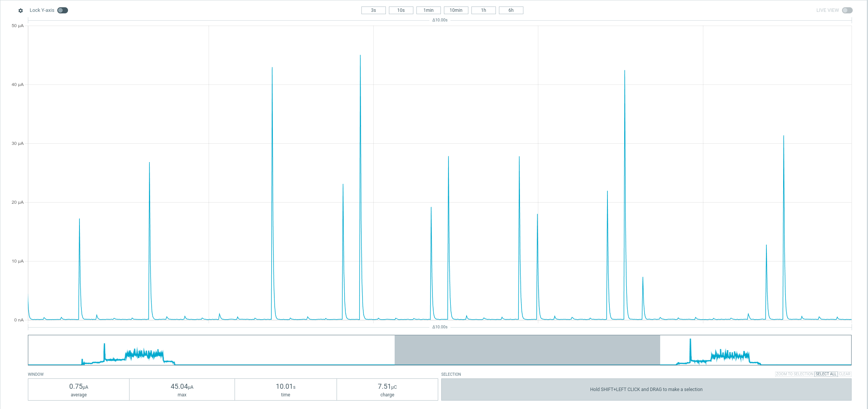Click the 50 µA axis label
This screenshot has width=868, height=409.
[18, 26]
